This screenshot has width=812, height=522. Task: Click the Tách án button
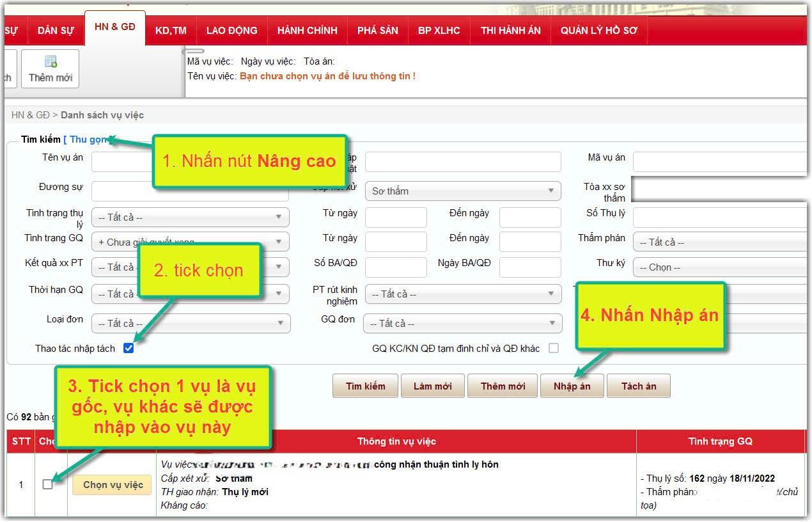click(x=639, y=386)
